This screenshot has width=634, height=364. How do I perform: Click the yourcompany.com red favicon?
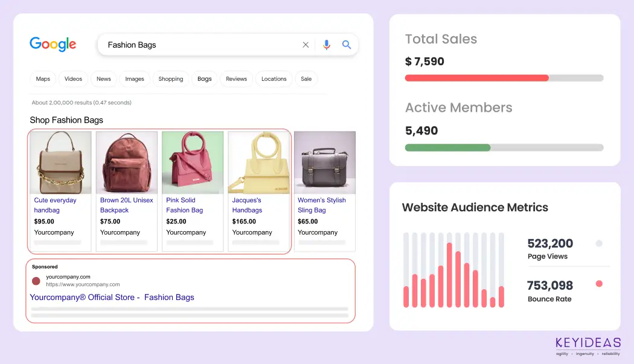pos(36,281)
